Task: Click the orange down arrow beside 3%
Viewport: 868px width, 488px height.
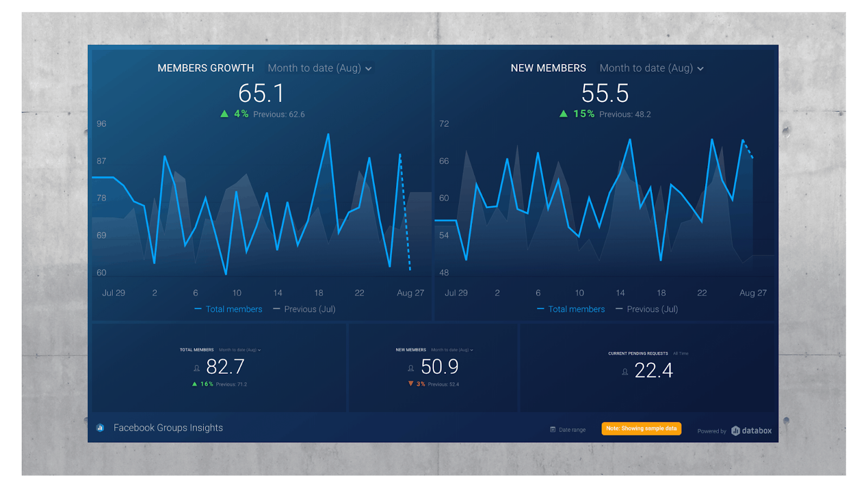Action: point(411,384)
